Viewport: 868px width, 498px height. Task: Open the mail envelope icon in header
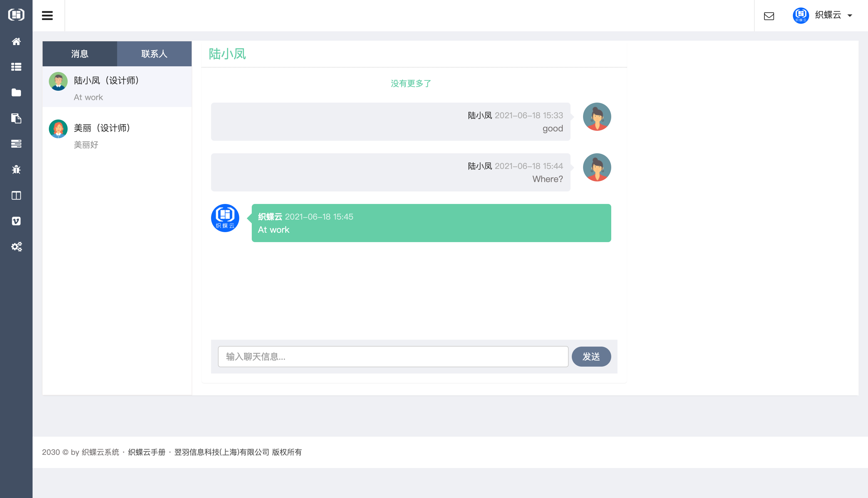(769, 16)
